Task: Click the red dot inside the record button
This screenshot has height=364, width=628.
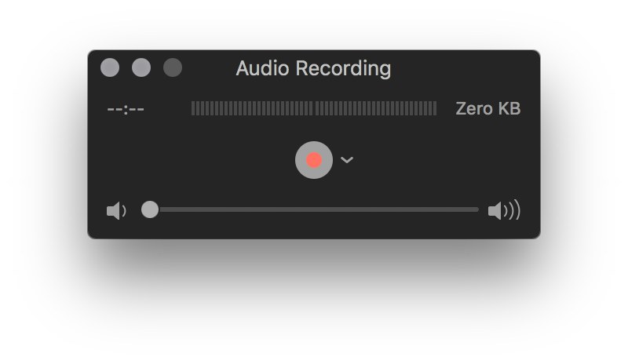Action: tap(313, 160)
